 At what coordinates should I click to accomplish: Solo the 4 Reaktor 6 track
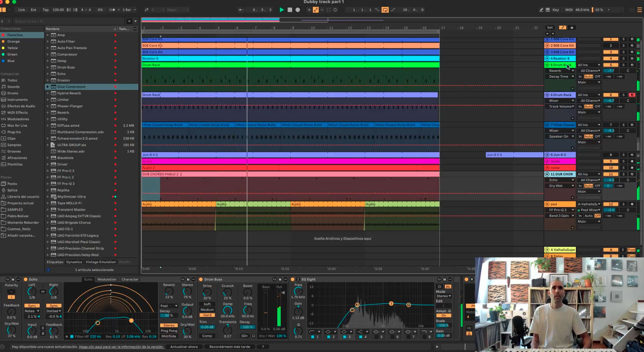pos(623,58)
